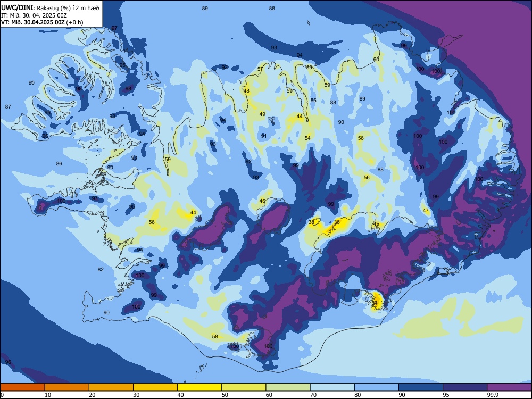Select the light blue 80–90 legend swatch
Image resolution: width=532 pixels, height=399 pixels.
pyautogui.click(x=377, y=387)
